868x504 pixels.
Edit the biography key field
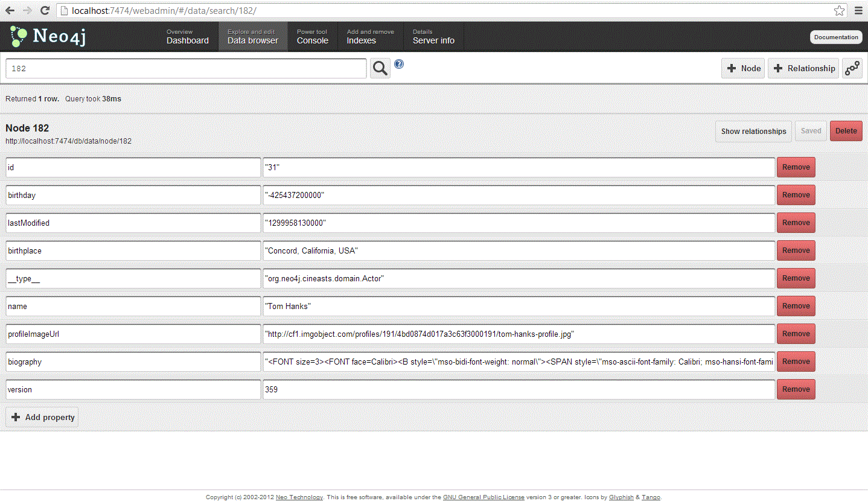[133, 362]
